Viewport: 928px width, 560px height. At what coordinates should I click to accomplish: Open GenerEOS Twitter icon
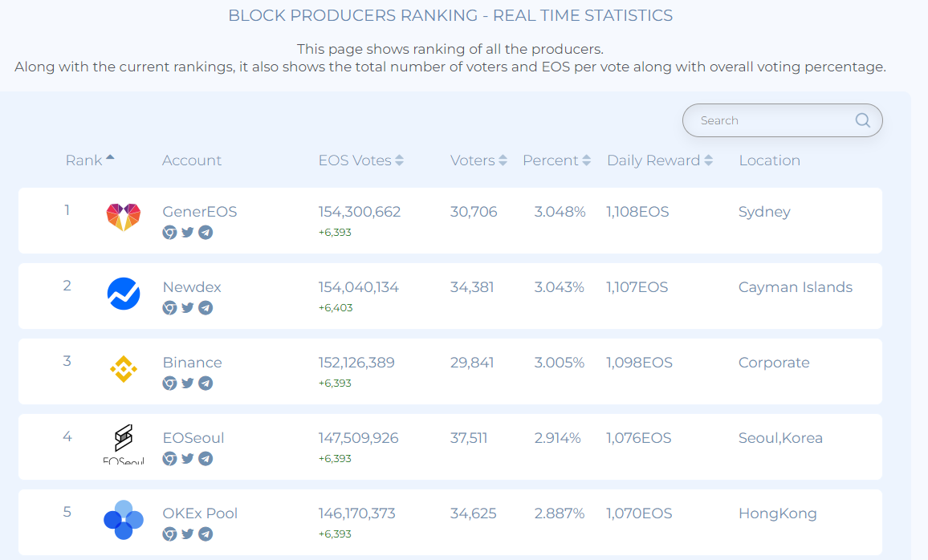click(x=188, y=233)
